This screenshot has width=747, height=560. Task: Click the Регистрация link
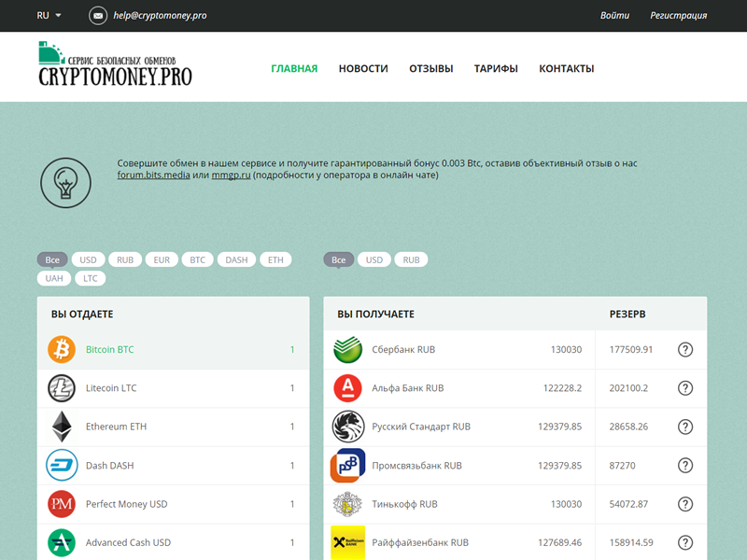[679, 15]
